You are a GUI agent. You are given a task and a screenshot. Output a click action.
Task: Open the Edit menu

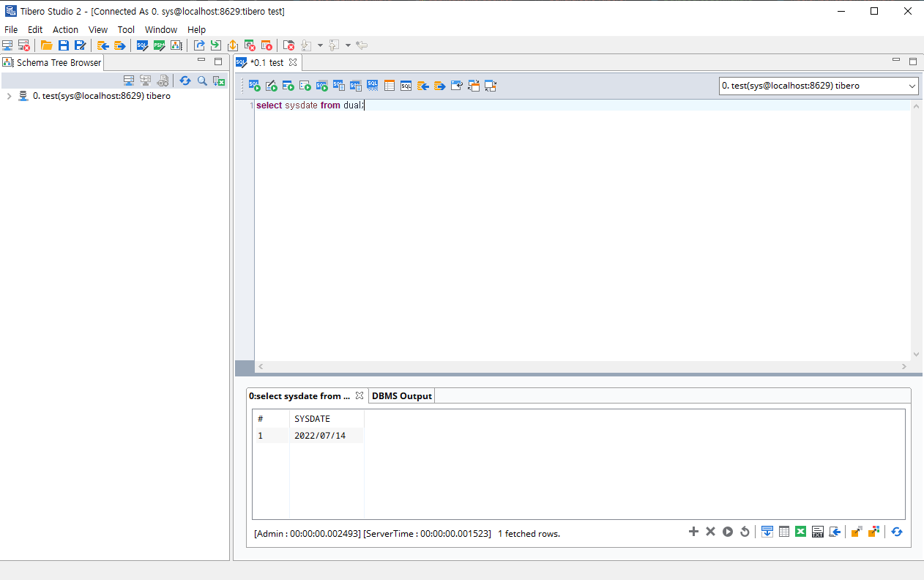coord(35,29)
